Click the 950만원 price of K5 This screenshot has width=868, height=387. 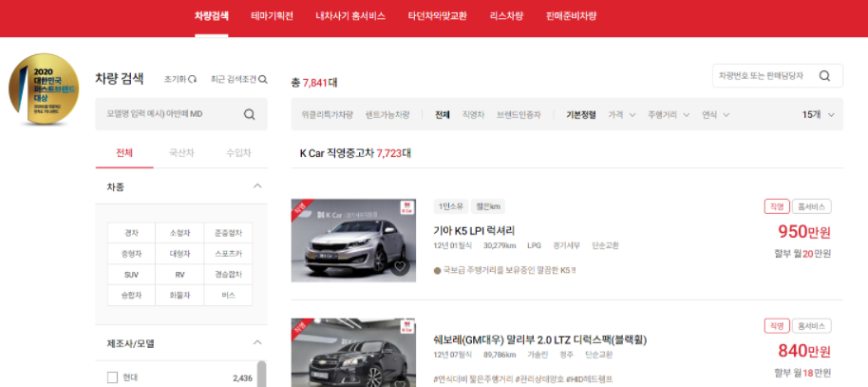point(804,231)
